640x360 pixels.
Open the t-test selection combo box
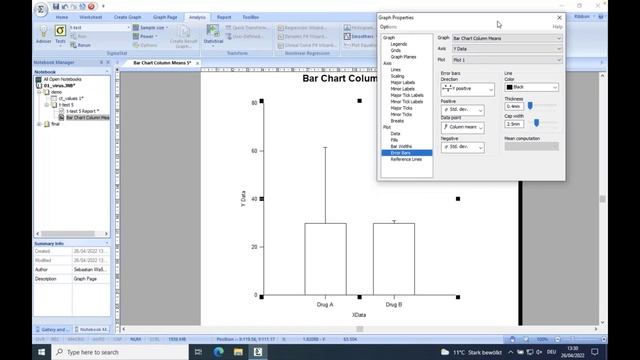[x=100, y=27]
